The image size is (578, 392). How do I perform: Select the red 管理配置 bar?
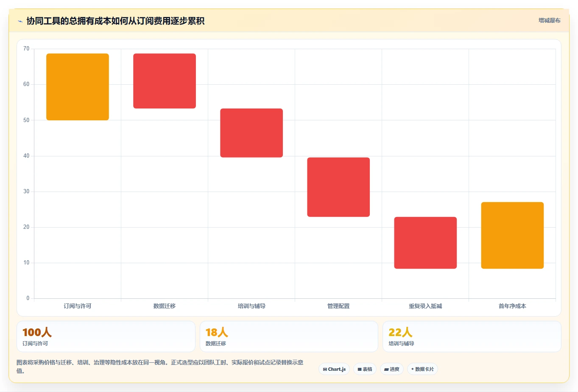(x=338, y=187)
